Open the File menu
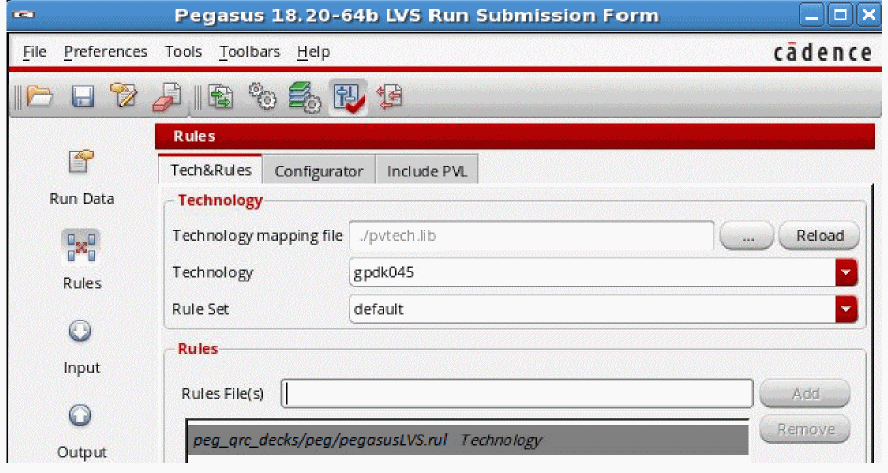Screen dimensions: 888x473 pos(34,52)
